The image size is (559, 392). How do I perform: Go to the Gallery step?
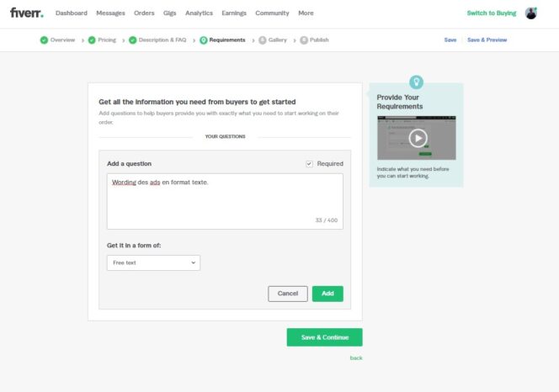pos(277,40)
